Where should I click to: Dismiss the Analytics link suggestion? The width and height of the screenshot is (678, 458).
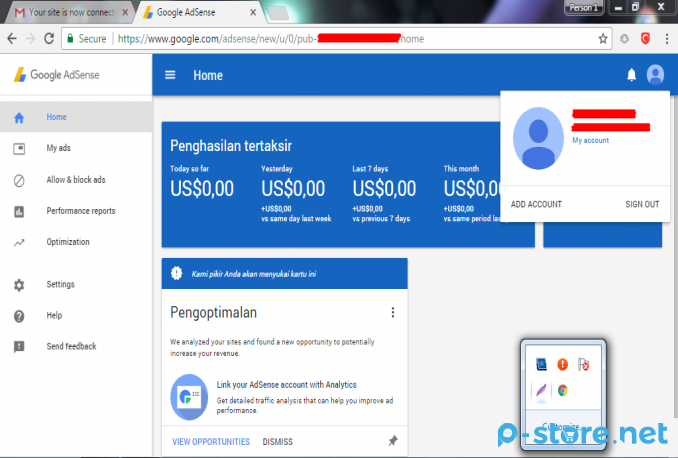(278, 441)
